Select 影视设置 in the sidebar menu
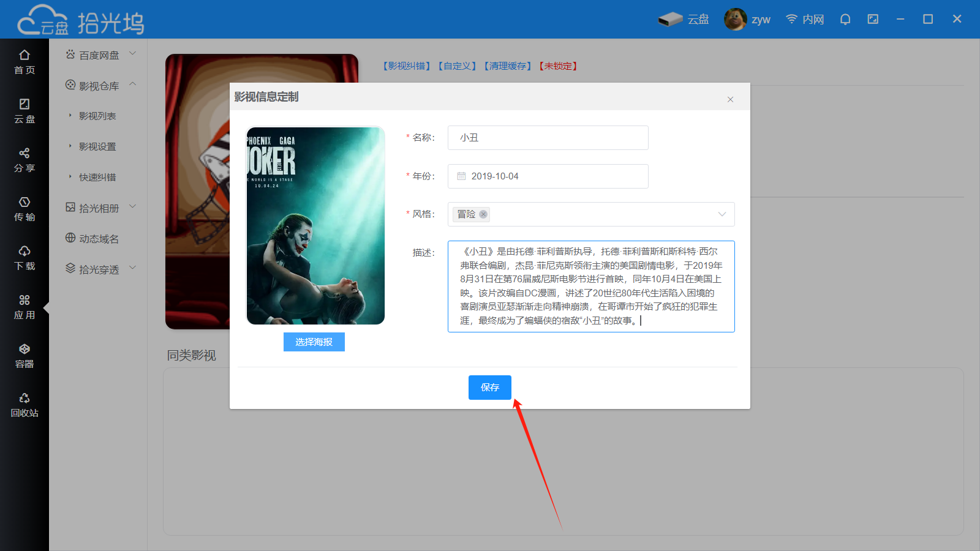Viewport: 980px width, 551px height. [97, 146]
